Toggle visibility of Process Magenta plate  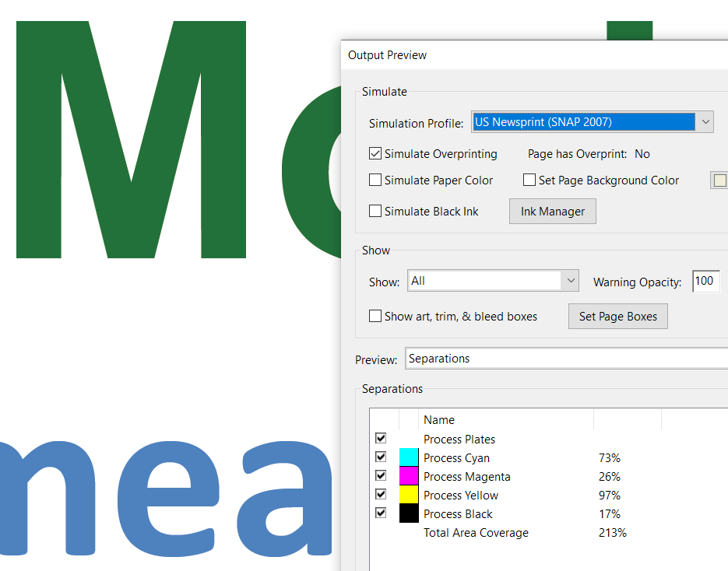click(381, 476)
